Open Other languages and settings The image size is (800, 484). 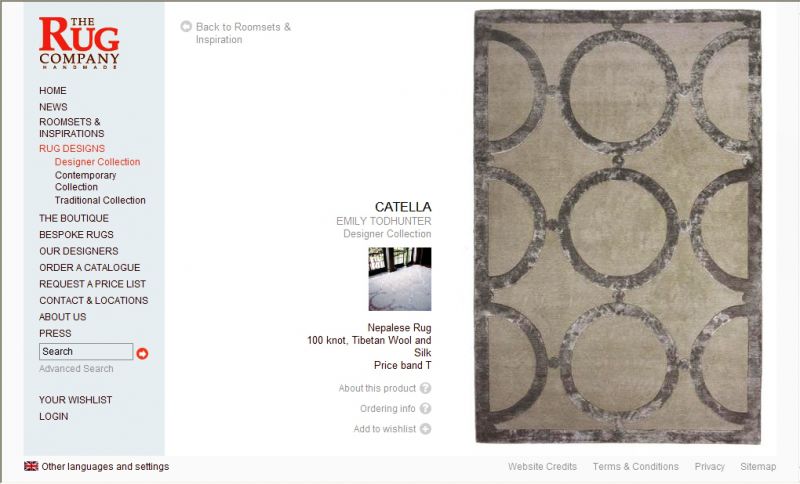click(x=105, y=466)
